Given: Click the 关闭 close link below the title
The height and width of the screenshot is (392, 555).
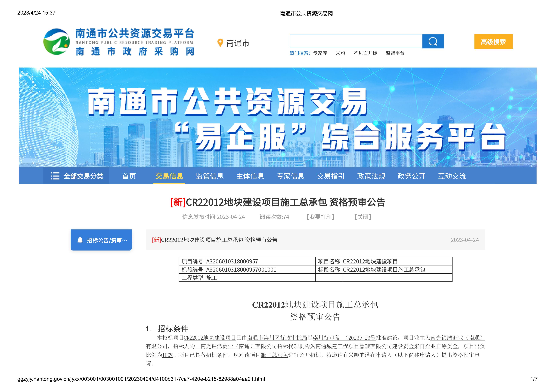Looking at the screenshot, I should click(x=363, y=217).
